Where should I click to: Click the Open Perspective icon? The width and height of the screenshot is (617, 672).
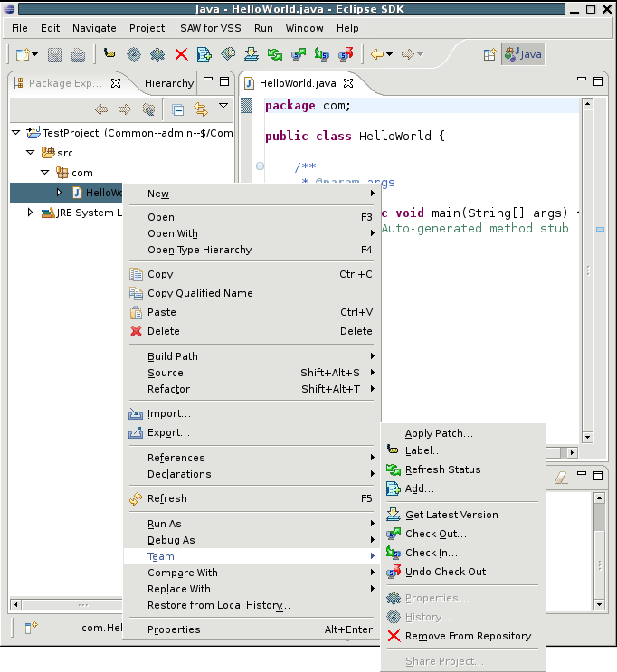click(x=489, y=54)
